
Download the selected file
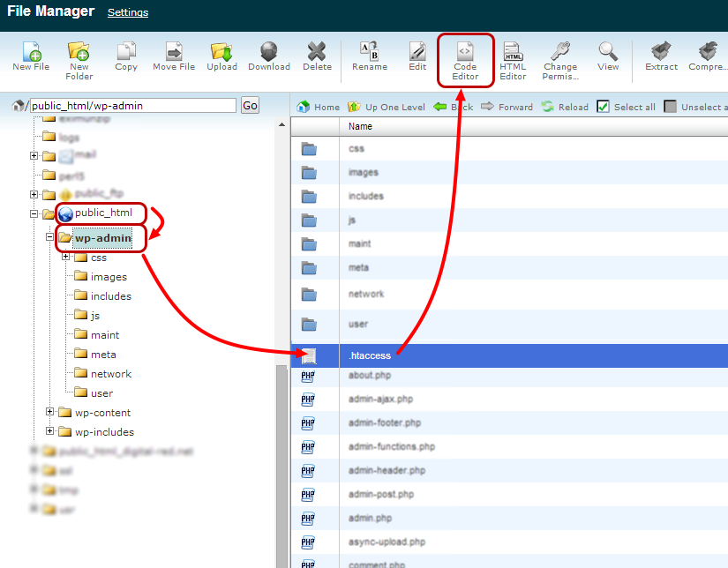pyautogui.click(x=269, y=56)
